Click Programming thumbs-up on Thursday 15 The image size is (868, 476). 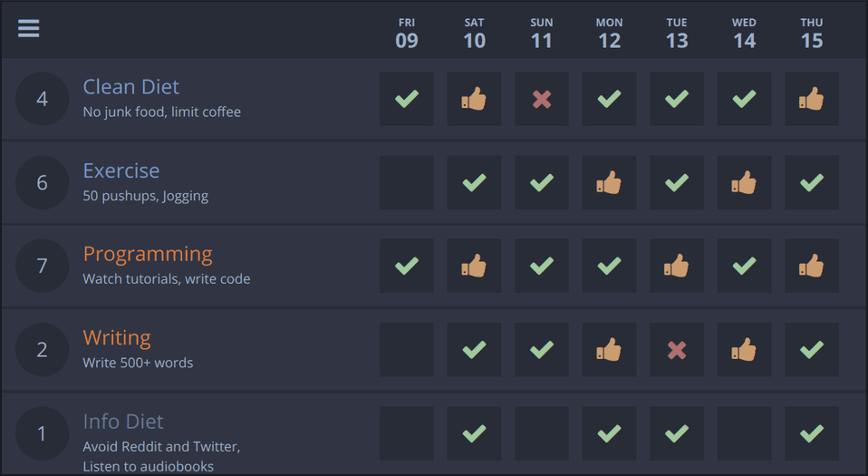point(812,266)
